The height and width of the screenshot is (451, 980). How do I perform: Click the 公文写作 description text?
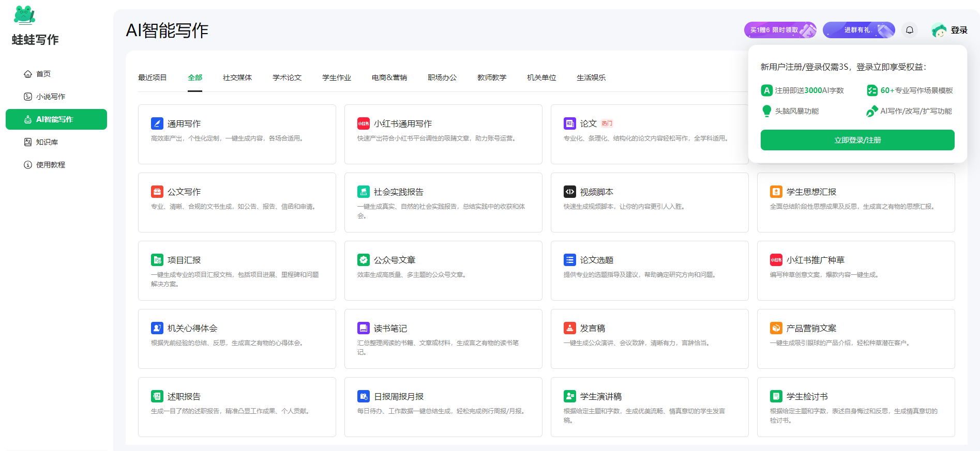pos(233,207)
